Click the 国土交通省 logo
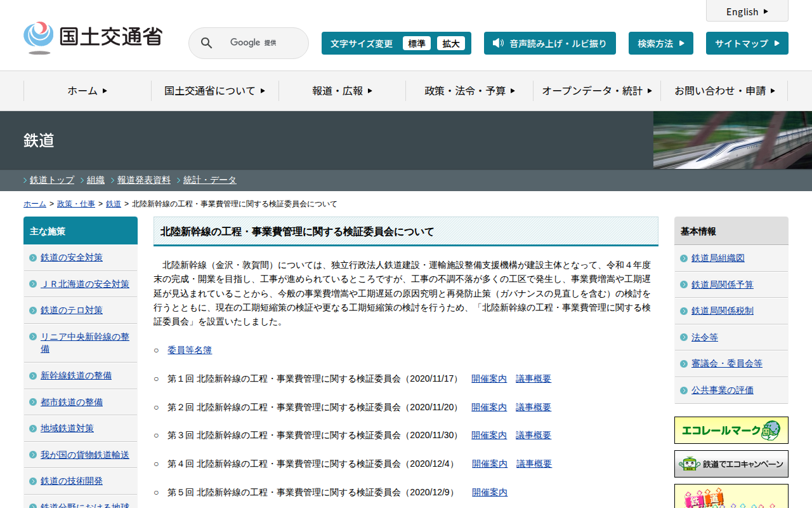Viewport: 812px width, 508px height. click(x=93, y=37)
